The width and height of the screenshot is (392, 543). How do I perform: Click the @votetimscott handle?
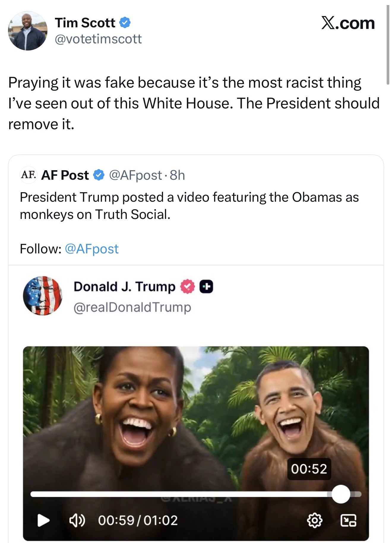(x=98, y=39)
